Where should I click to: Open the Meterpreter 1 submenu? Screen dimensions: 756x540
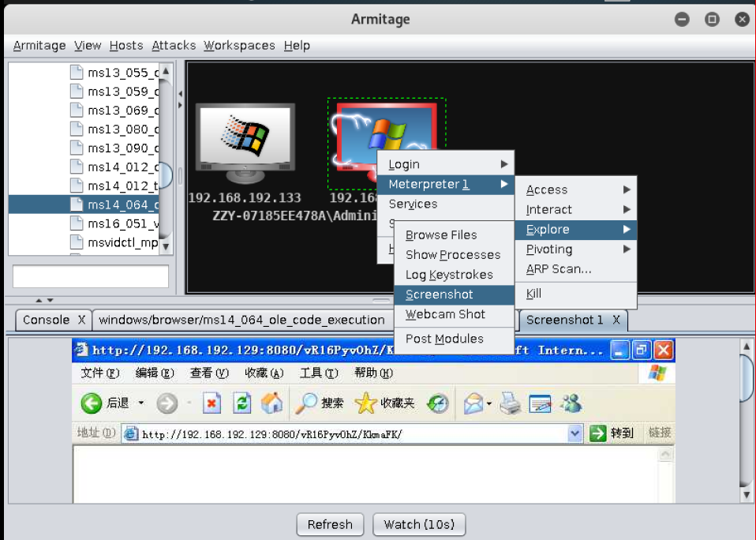446,184
